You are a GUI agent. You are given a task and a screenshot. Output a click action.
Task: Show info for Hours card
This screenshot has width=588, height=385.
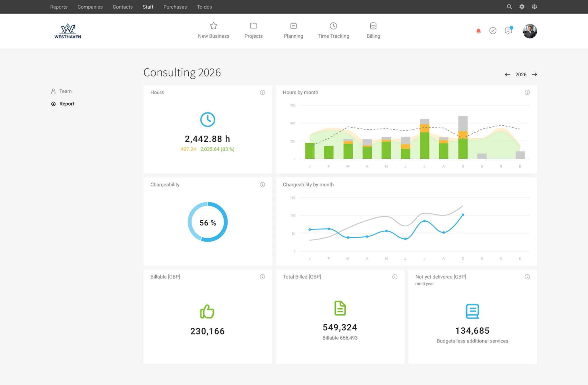point(262,92)
